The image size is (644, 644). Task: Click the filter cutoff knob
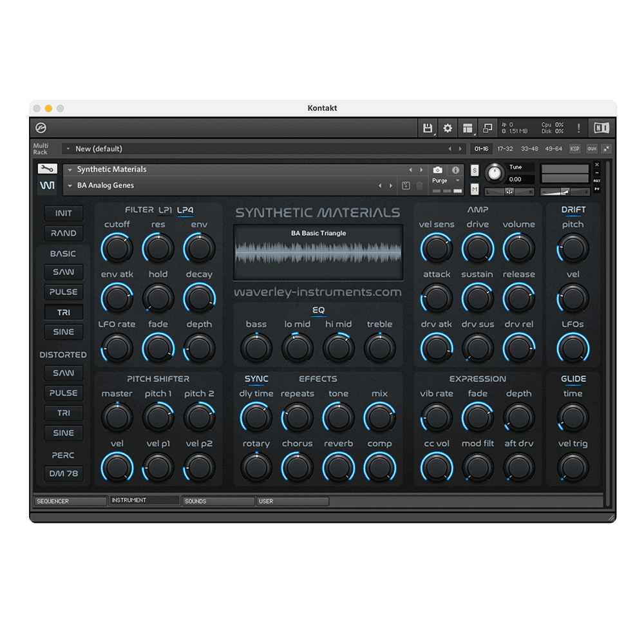[117, 249]
